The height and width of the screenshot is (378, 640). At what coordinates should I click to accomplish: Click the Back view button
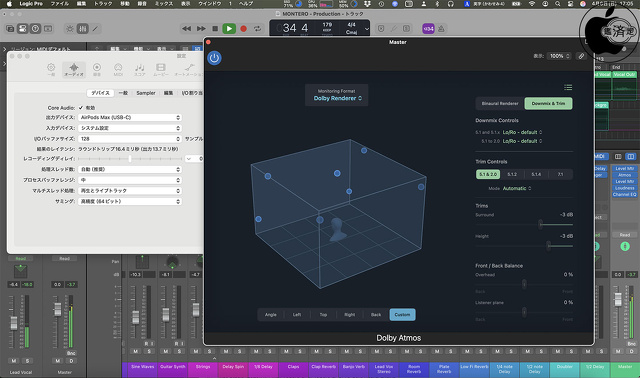click(376, 315)
